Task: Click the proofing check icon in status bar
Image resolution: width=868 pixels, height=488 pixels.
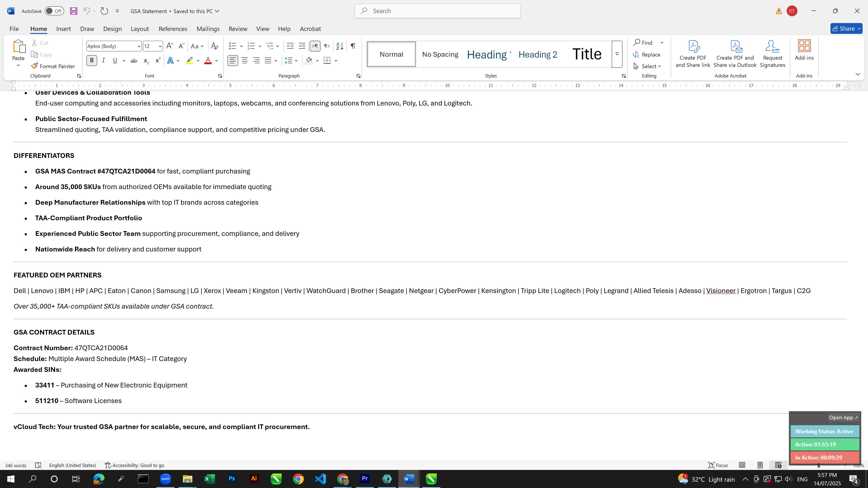Action: pyautogui.click(x=38, y=465)
